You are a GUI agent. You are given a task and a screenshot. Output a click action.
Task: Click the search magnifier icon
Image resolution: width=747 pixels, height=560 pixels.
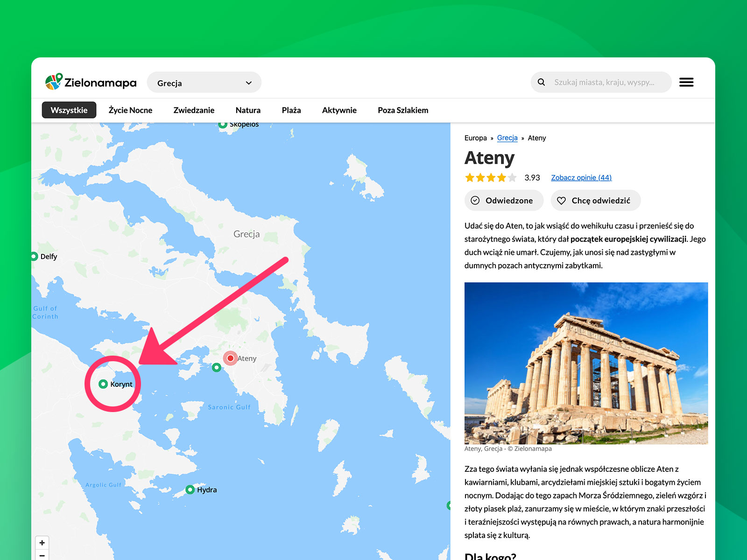click(x=541, y=82)
